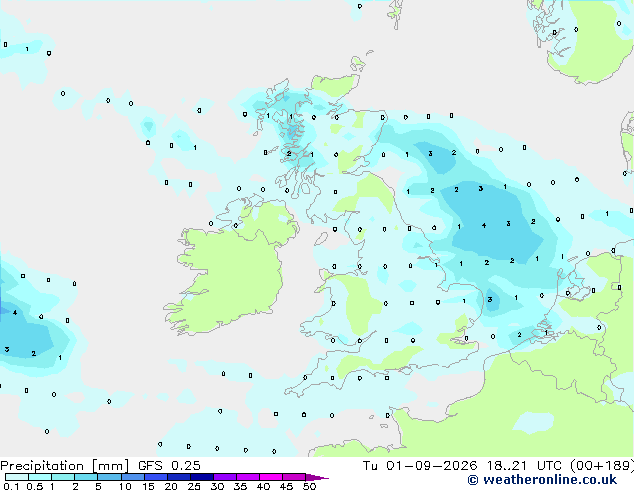The width and height of the screenshot is (634, 490).
Task: Click the "Tu 01-09-2026" date text
Action: [420, 466]
